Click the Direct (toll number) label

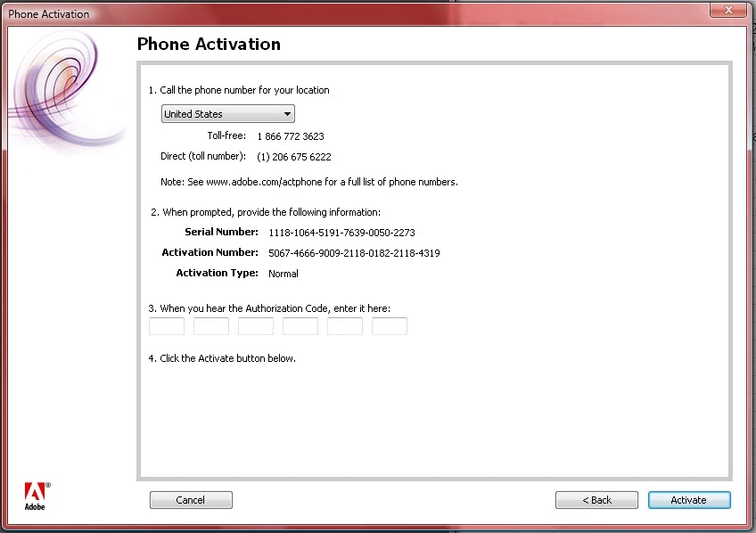[x=203, y=156]
